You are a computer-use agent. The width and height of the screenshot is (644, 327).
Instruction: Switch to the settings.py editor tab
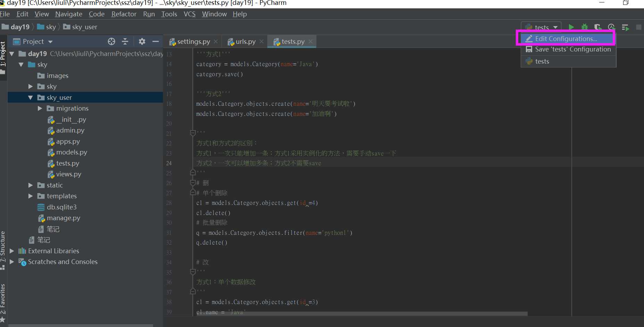193,41
